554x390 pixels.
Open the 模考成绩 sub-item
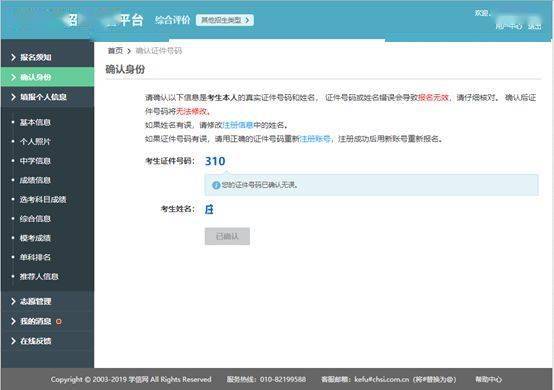tap(35, 238)
